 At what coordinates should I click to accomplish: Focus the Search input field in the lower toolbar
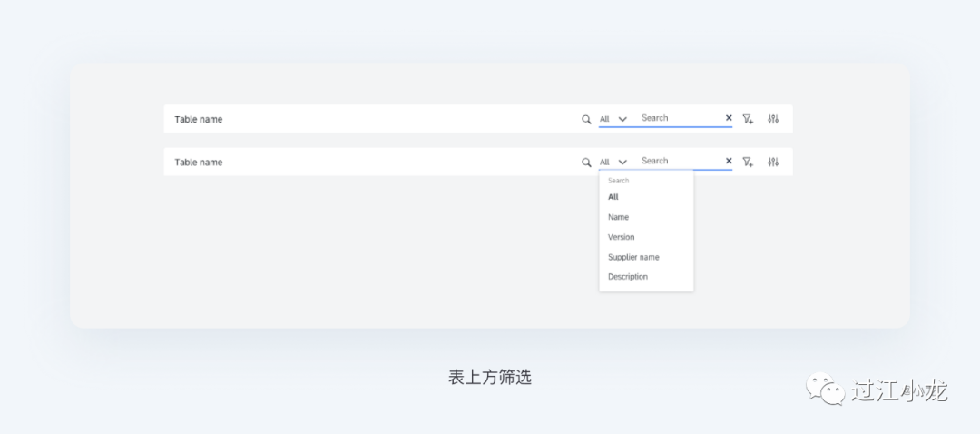pos(676,161)
